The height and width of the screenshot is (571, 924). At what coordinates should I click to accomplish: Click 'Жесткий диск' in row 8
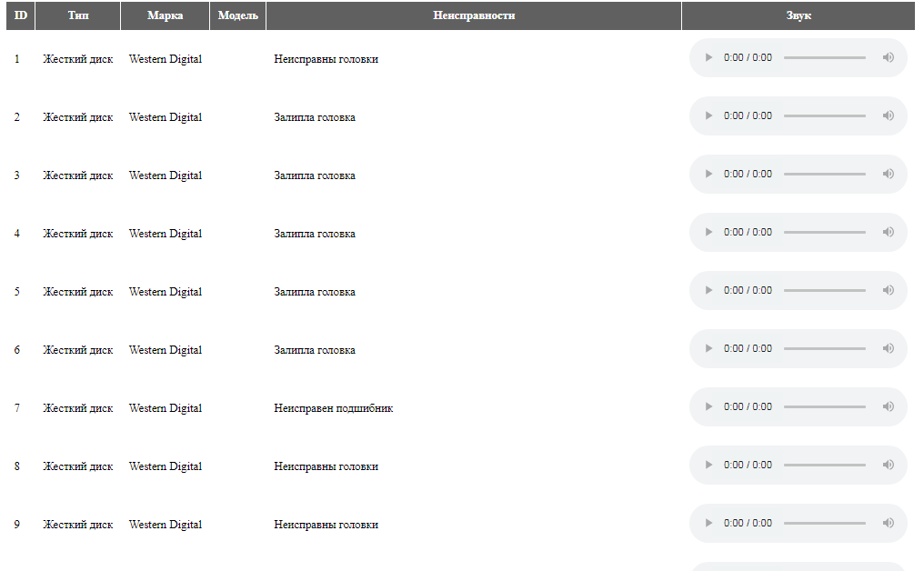click(78, 466)
